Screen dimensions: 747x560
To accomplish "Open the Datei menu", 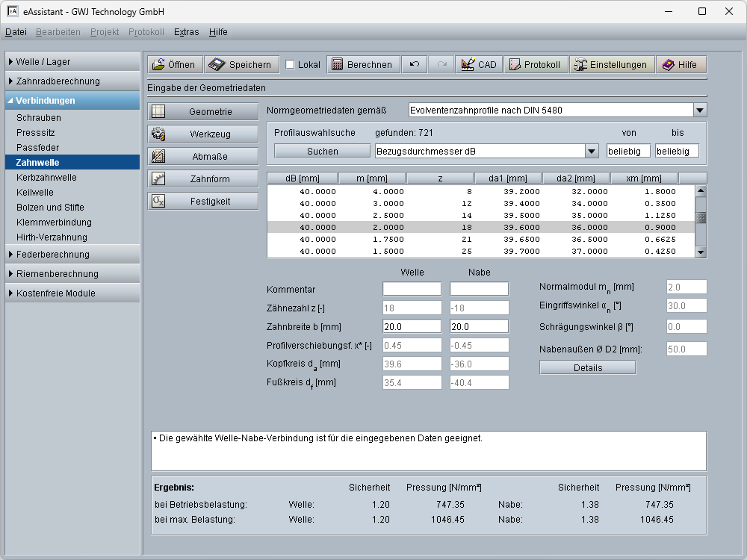I will point(16,32).
